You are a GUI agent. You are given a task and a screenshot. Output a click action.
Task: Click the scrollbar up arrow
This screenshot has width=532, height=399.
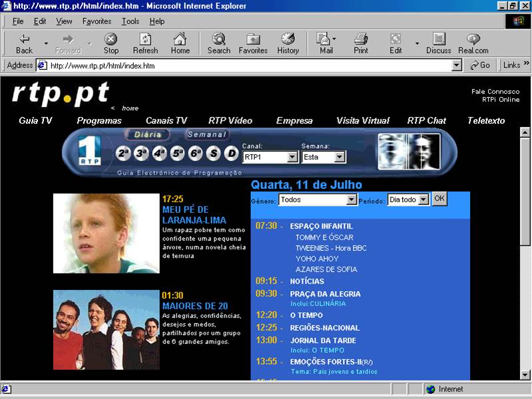(x=525, y=132)
